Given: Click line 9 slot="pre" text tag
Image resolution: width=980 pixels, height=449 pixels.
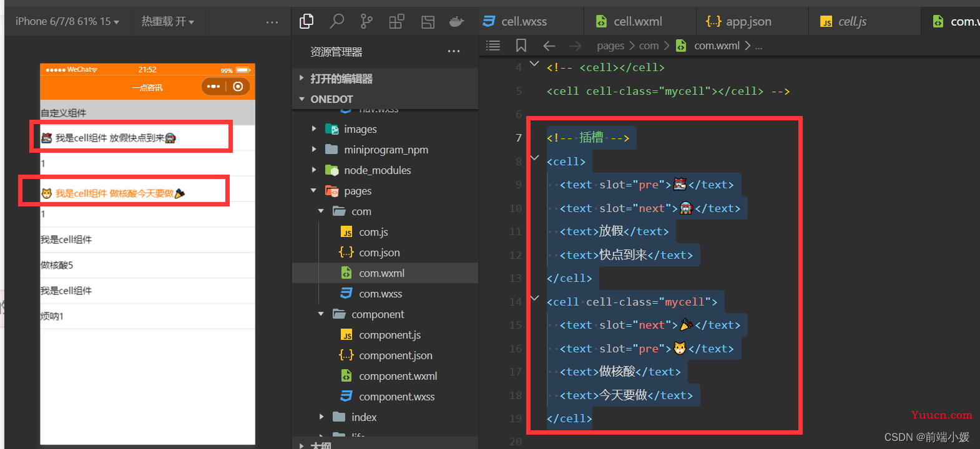Looking at the screenshot, I should [x=647, y=185].
